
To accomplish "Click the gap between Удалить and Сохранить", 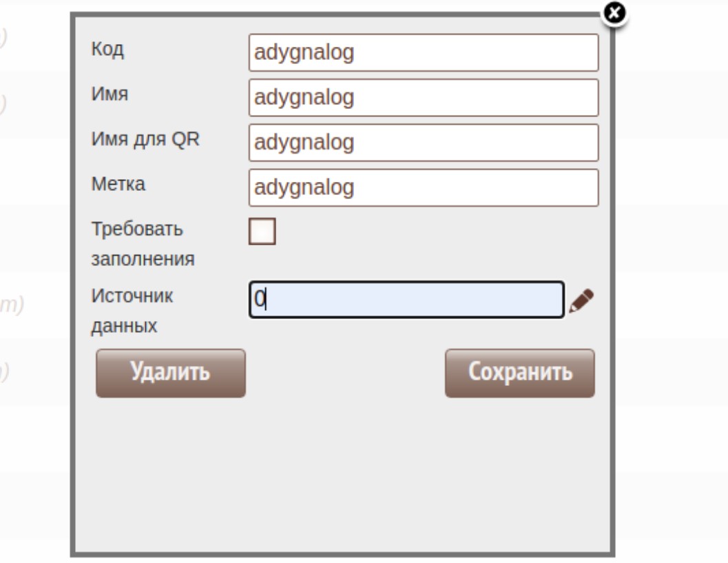I will [344, 373].
